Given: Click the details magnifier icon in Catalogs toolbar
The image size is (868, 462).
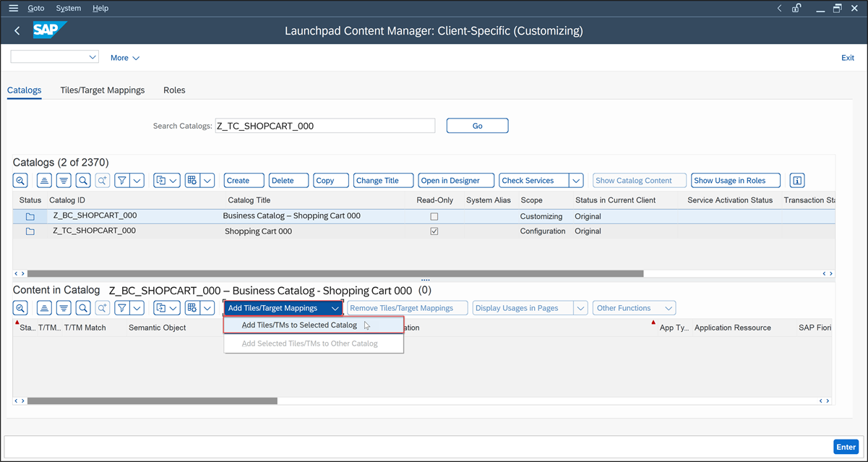Looking at the screenshot, I should [21, 181].
